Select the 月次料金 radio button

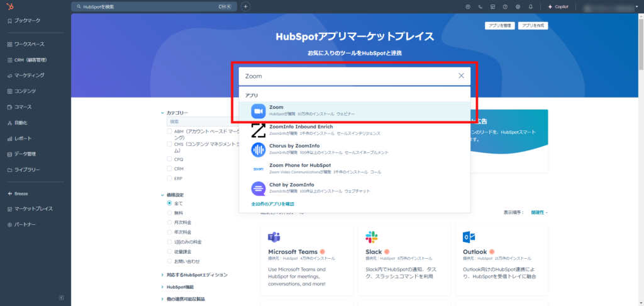(169, 222)
